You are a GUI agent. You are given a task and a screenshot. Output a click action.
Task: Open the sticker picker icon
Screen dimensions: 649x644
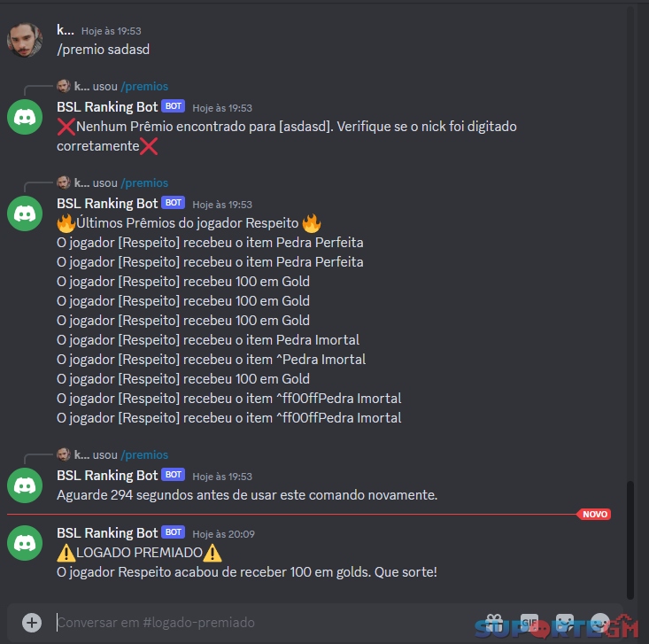[x=565, y=622]
